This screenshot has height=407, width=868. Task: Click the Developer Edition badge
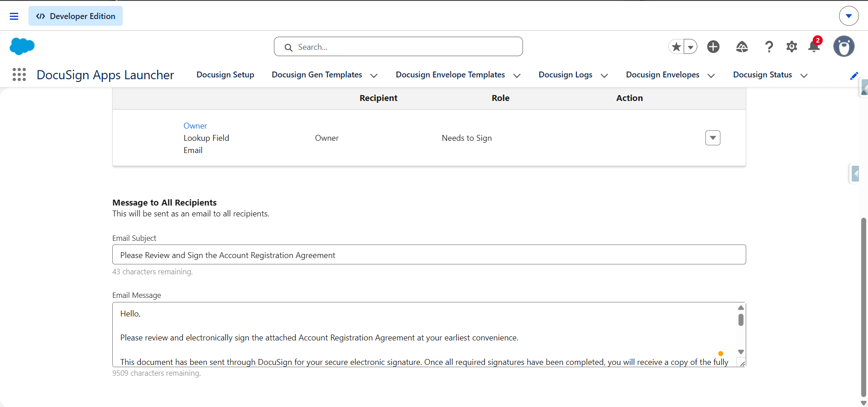pyautogui.click(x=76, y=16)
